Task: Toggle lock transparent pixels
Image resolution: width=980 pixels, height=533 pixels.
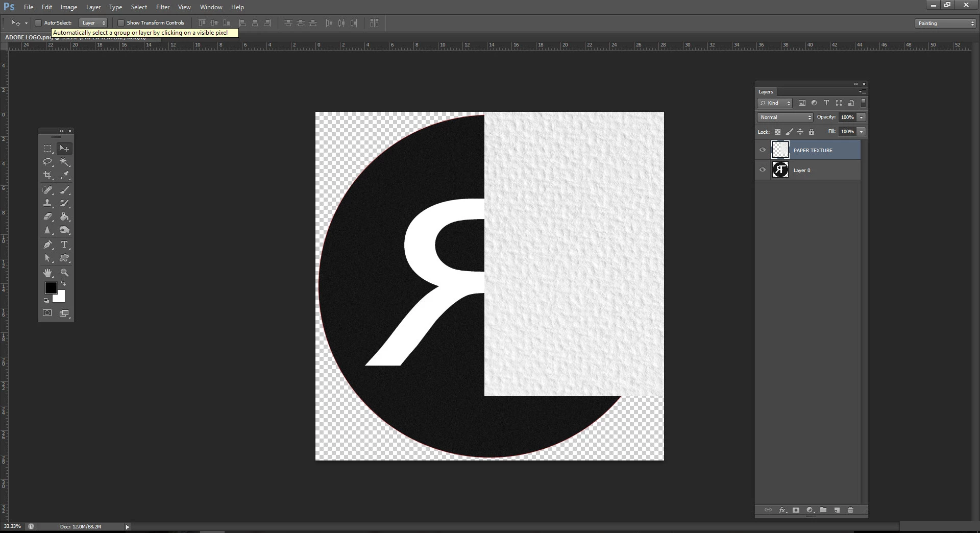Action: tap(777, 132)
